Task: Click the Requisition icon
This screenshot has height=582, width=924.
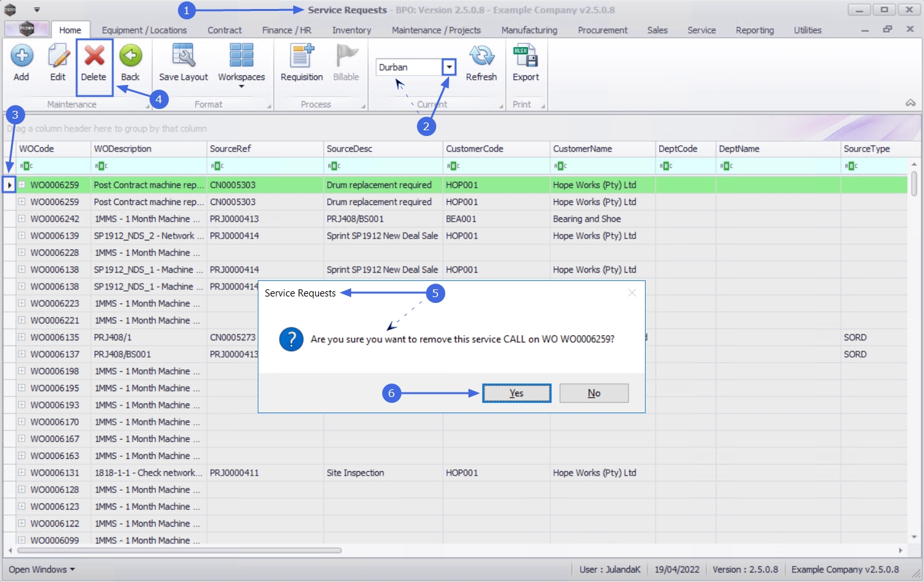Action: pyautogui.click(x=302, y=56)
